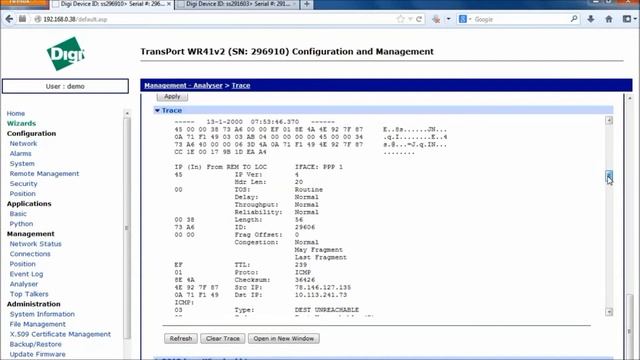This screenshot has width=640, height=360.
Task: Click sidebar menu scroll up arrow
Action: tap(127, 113)
